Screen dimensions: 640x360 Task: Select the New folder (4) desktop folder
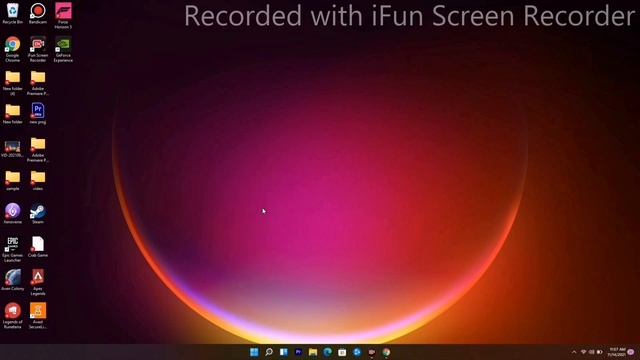(x=13, y=82)
